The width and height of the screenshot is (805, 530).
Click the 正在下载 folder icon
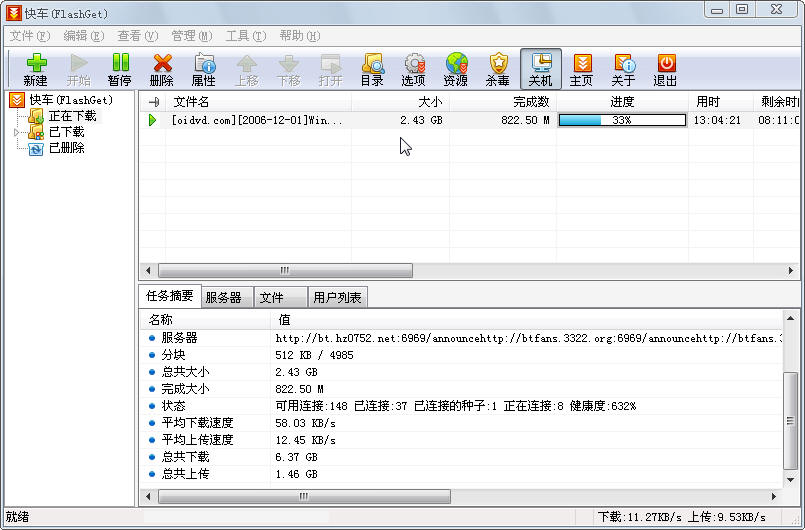[35, 116]
